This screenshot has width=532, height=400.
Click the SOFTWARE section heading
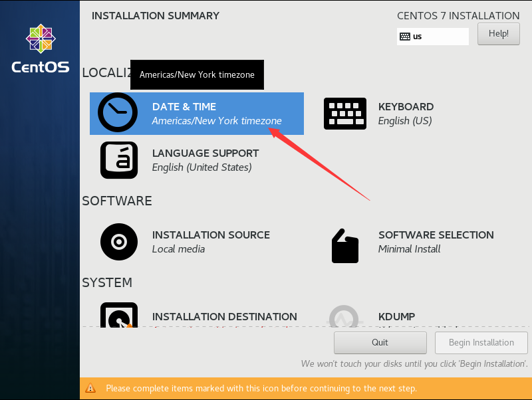click(117, 201)
